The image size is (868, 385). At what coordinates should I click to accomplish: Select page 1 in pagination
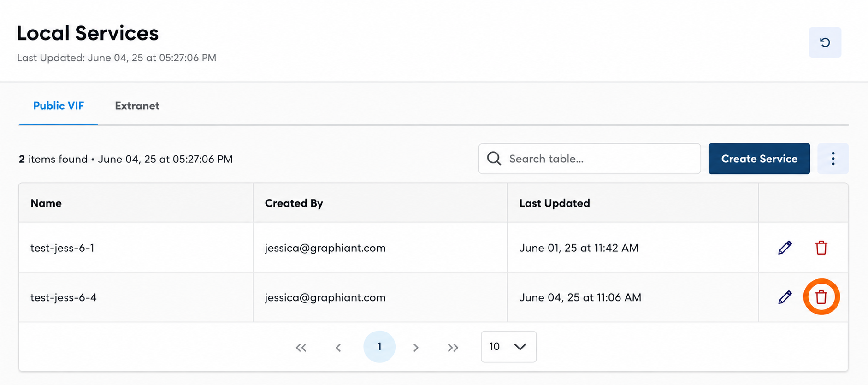(379, 346)
